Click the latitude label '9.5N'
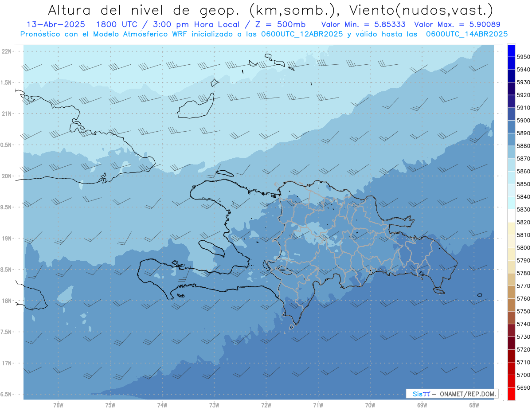Screen dimensions: 532x411 [6, 207]
